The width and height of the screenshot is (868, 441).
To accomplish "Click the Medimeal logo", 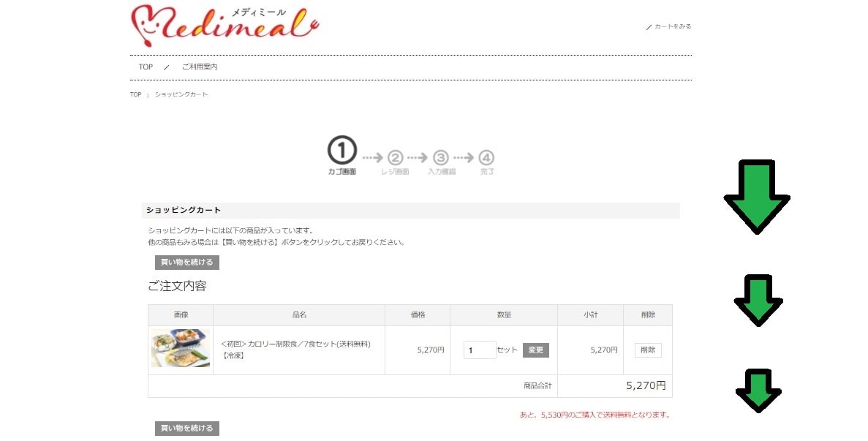I will pyautogui.click(x=224, y=26).
